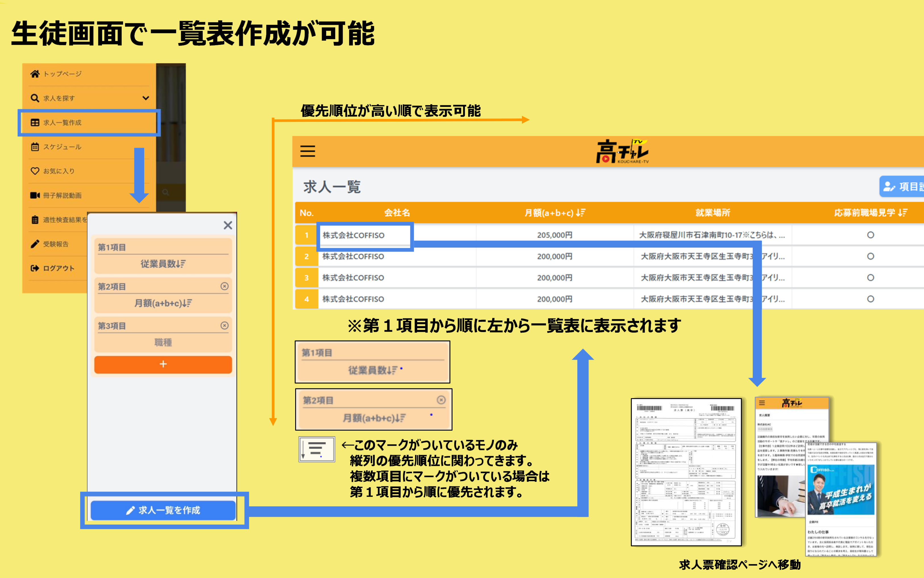The image size is (924, 578).
Task: Open the hamburger menu in the header
Action: [x=307, y=151]
